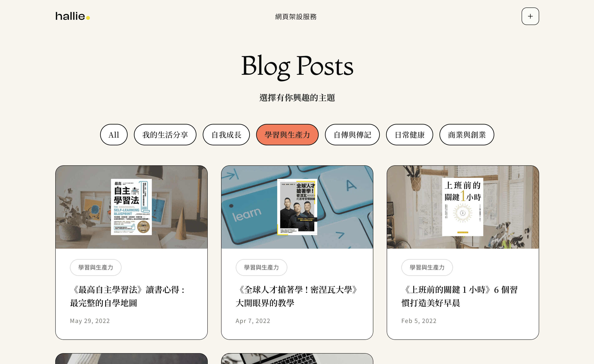Click category tag on the Apr 7 post
Viewport: 594px width, 364px height.
(261, 267)
